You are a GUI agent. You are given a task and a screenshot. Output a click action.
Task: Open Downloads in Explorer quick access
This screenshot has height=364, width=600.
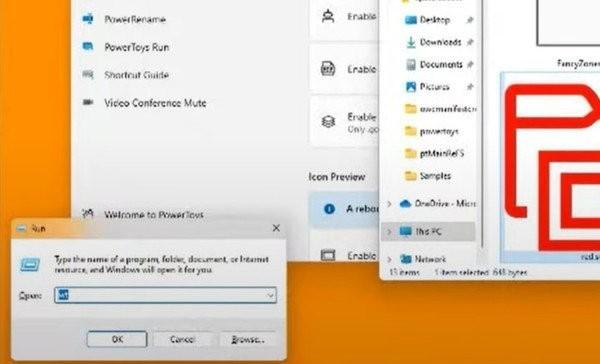[440, 42]
